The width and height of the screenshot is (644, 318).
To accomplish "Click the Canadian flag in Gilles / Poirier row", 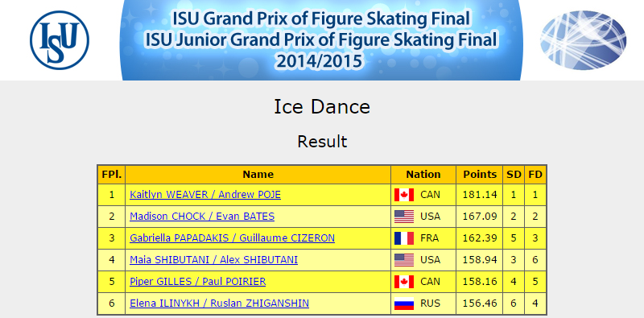I will pyautogui.click(x=404, y=282).
